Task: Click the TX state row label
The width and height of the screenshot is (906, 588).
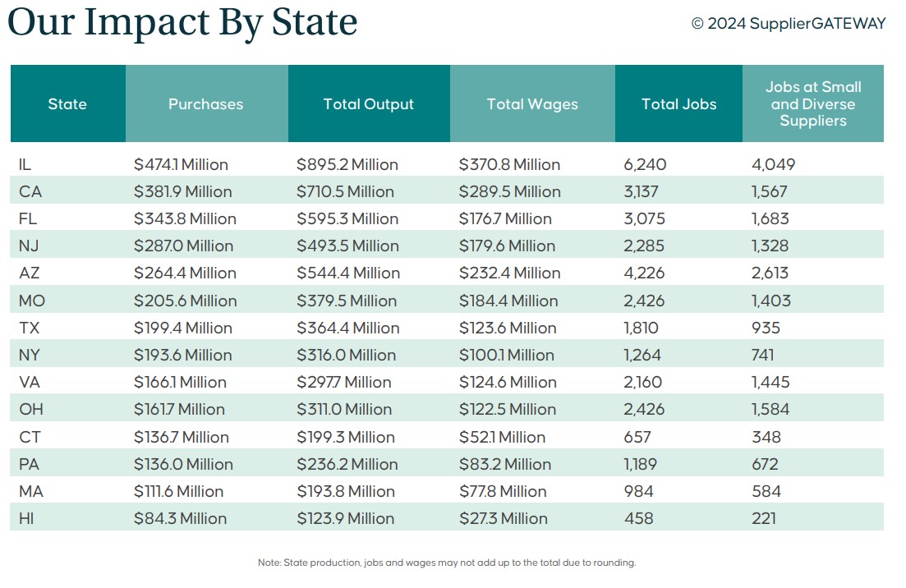Action: [28, 328]
